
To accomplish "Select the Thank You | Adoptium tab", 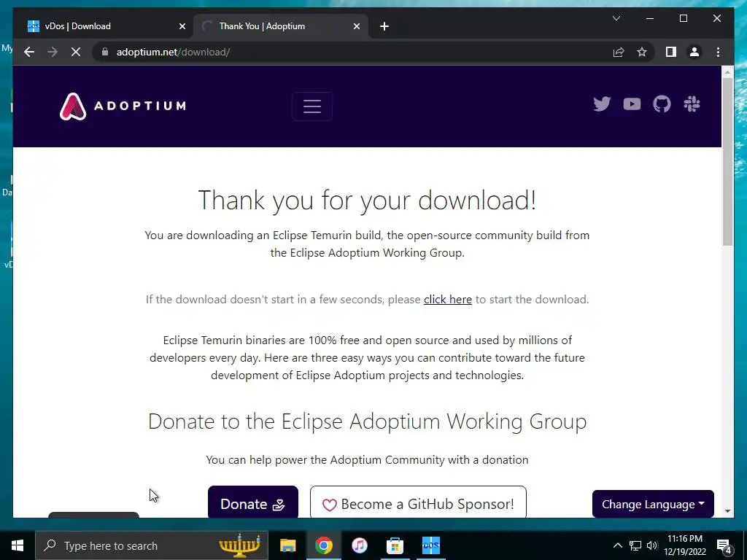I will coord(280,26).
